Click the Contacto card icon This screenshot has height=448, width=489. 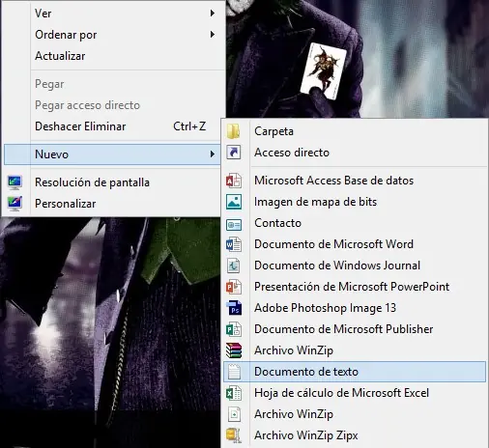point(234,225)
